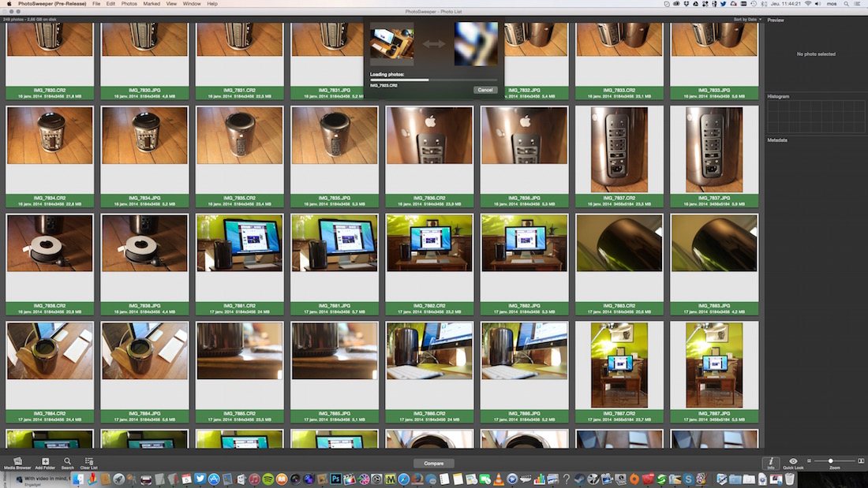Viewport: 868px width, 488px height.
Task: Open the View menu
Action: click(x=171, y=3)
